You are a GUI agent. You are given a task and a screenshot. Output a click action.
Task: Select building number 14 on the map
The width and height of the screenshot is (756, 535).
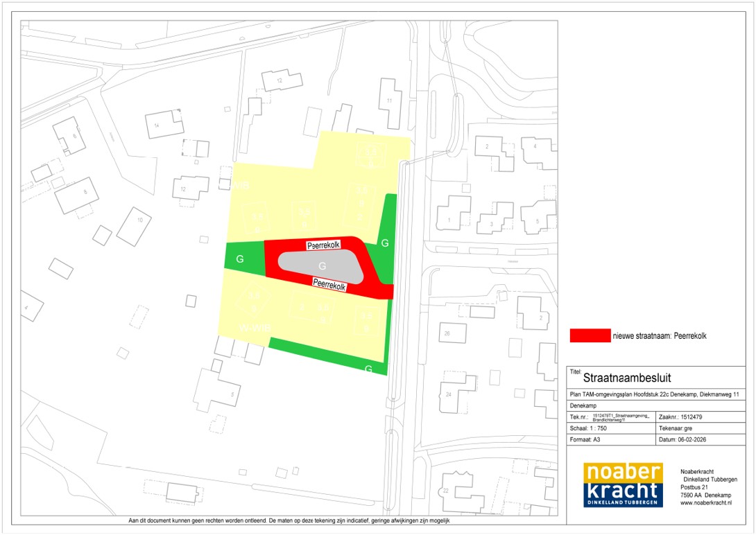[x=164, y=124]
